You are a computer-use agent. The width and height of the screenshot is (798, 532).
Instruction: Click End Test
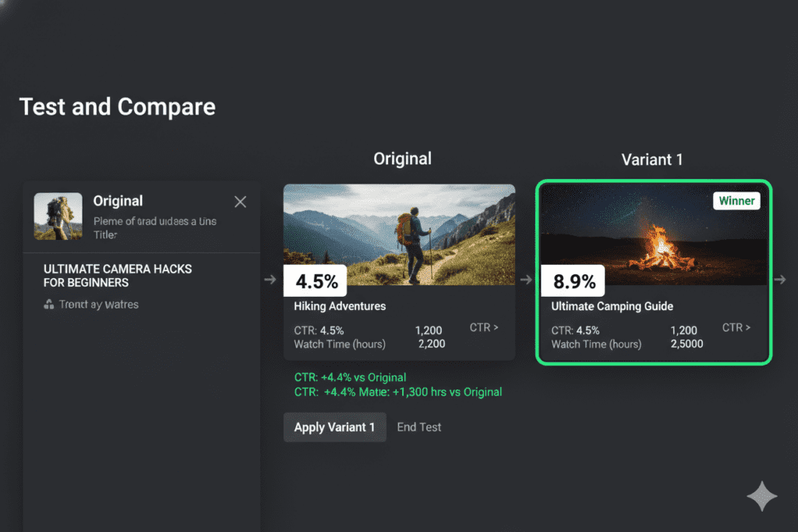tap(418, 427)
